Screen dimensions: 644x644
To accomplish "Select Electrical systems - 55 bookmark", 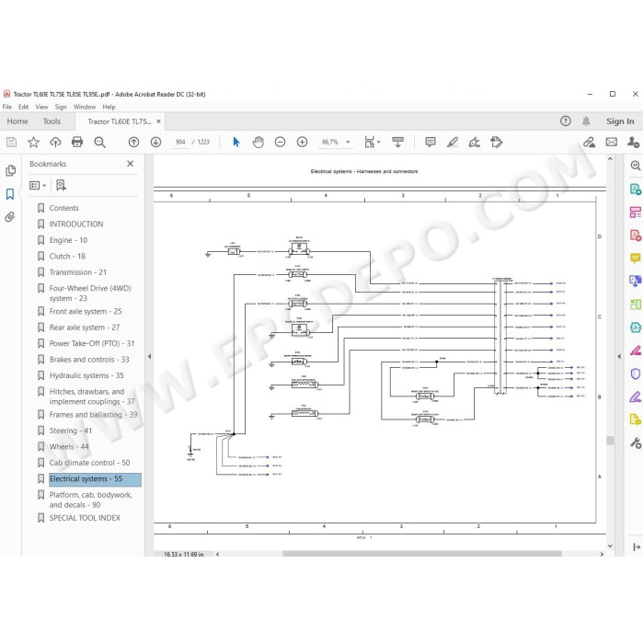I will coord(96,479).
